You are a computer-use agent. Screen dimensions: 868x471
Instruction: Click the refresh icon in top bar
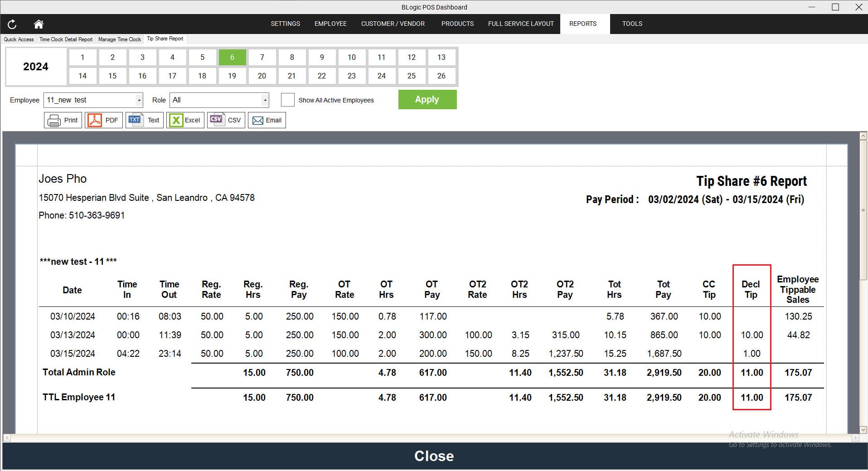pos(12,24)
